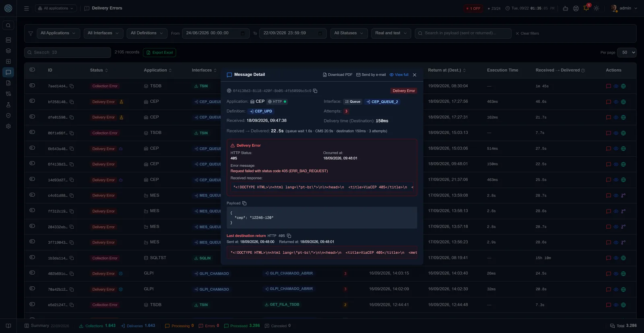Viewport: 644px width, 333px height.
Task: Open View full link in Message Detail
Action: point(399,75)
